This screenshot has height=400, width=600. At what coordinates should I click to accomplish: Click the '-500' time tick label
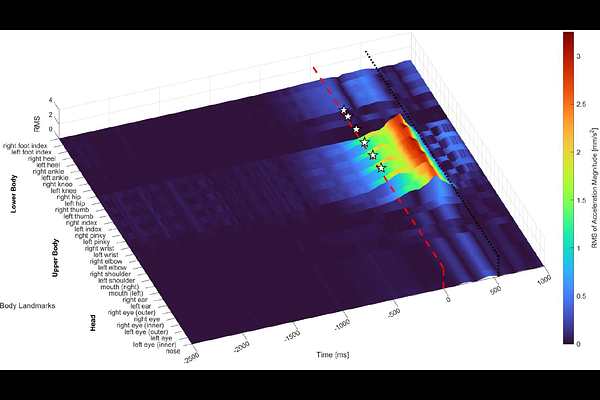393,312
